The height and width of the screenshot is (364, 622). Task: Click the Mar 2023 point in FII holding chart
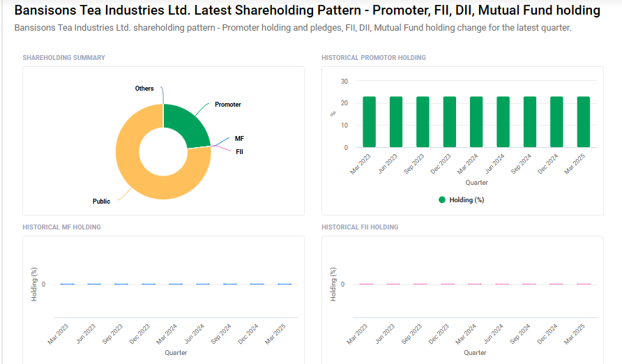click(x=366, y=284)
